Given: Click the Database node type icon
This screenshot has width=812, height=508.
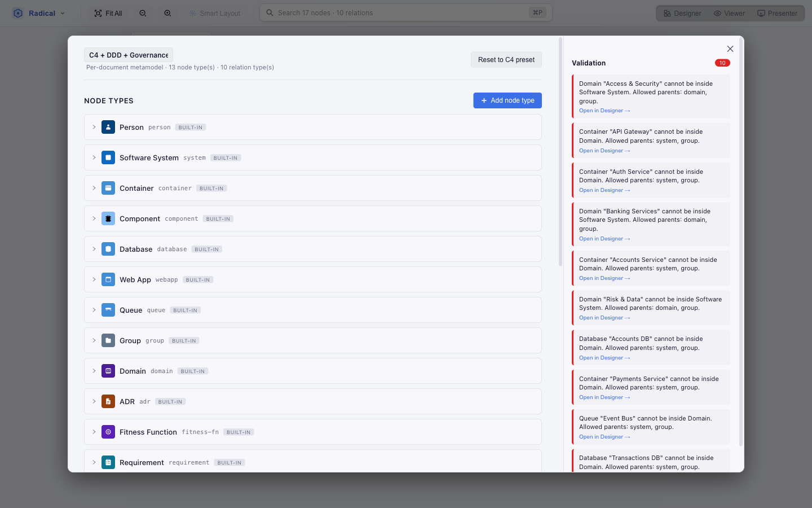Looking at the screenshot, I should click(x=108, y=249).
